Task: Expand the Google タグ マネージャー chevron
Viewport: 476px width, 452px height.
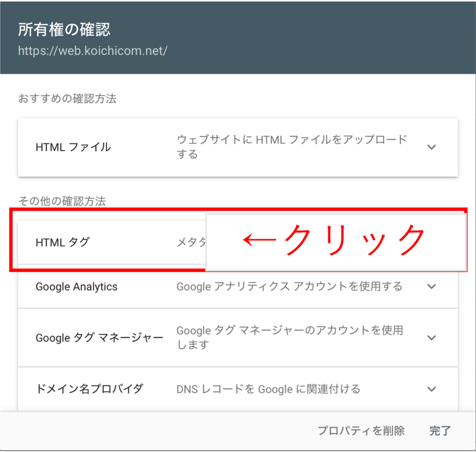Action: point(431,338)
